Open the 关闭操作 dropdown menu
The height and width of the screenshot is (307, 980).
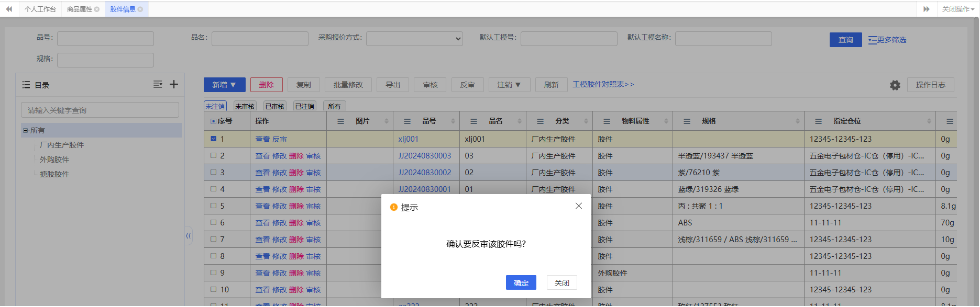tap(958, 9)
